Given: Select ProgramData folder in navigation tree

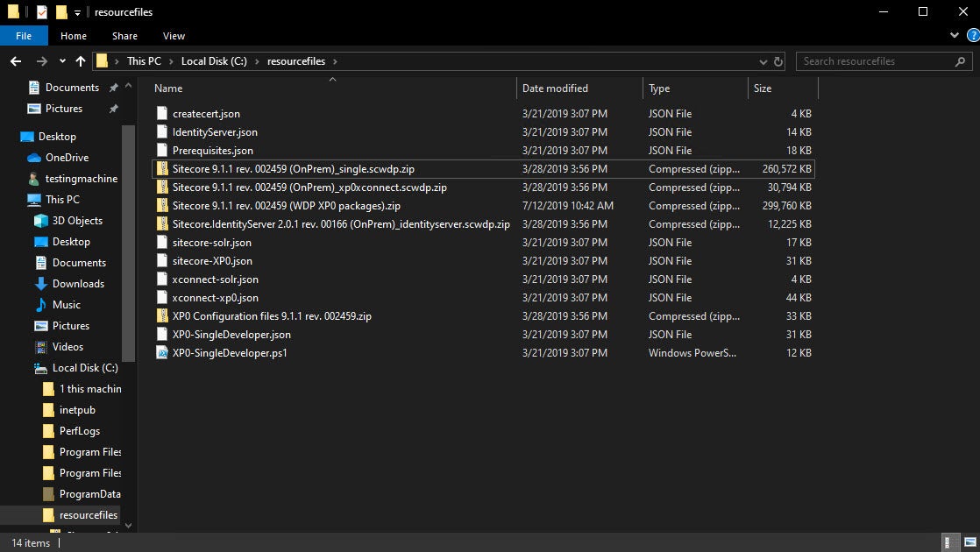Looking at the screenshot, I should [89, 494].
